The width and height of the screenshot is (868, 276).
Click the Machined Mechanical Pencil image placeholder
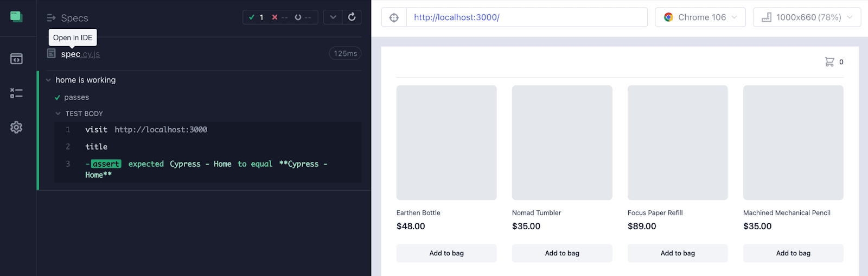(793, 142)
